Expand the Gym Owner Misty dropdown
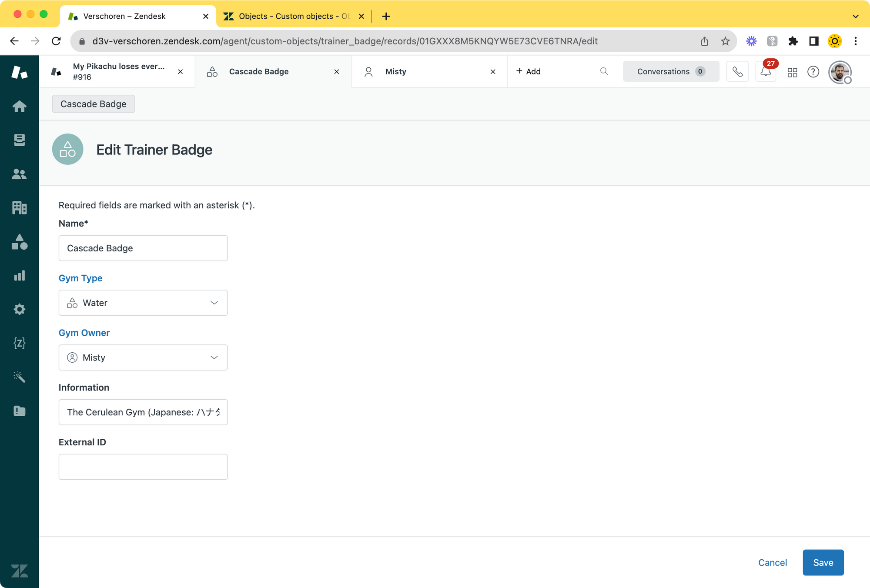 [143, 357]
